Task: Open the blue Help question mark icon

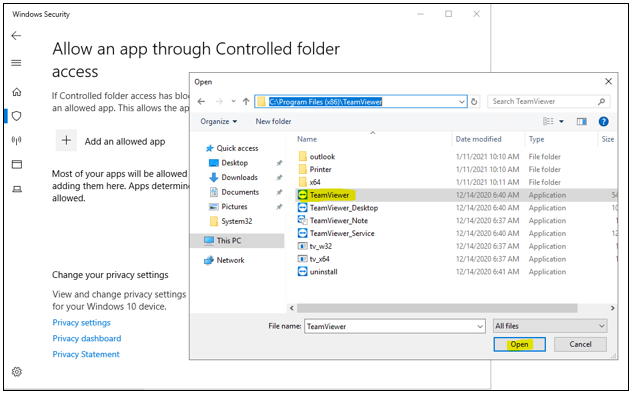Action: click(x=603, y=121)
